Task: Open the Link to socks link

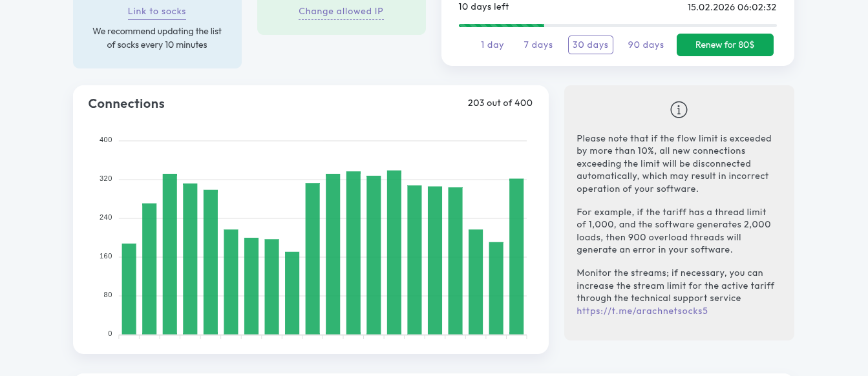Action: pyautogui.click(x=157, y=11)
